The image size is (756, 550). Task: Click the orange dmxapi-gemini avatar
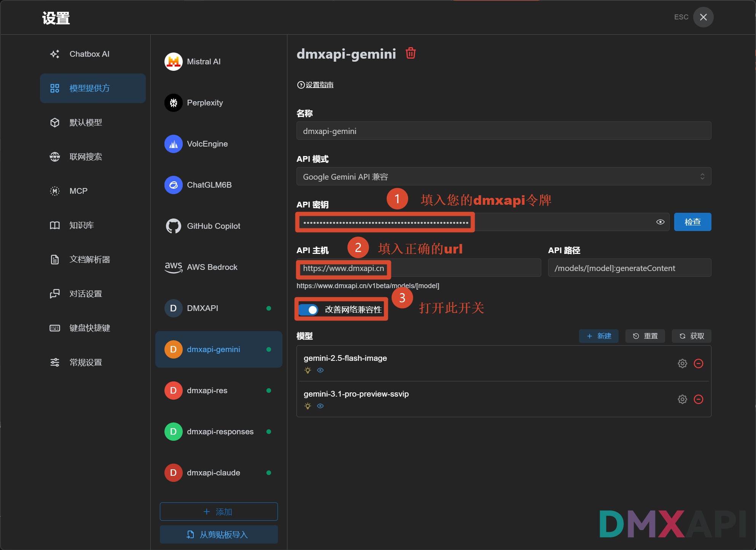[174, 349]
